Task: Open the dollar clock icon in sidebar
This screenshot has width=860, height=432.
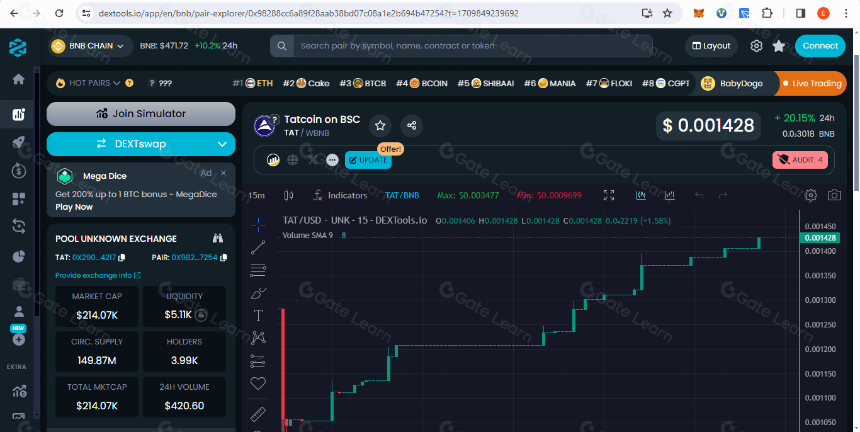Action: click(x=18, y=171)
